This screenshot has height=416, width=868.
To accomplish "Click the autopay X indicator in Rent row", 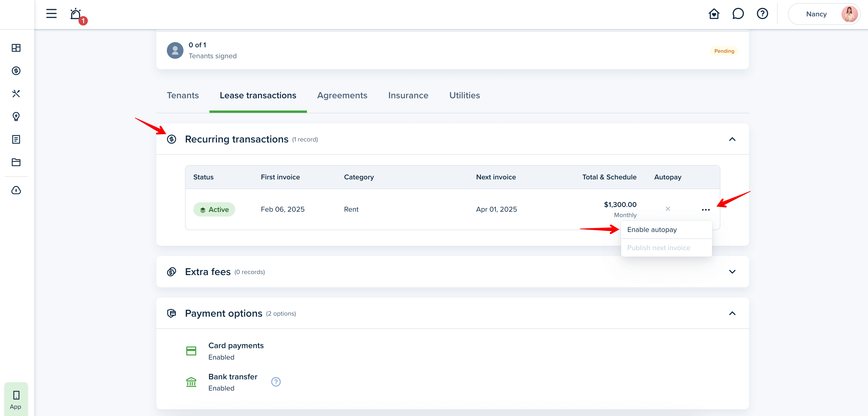I will (668, 209).
